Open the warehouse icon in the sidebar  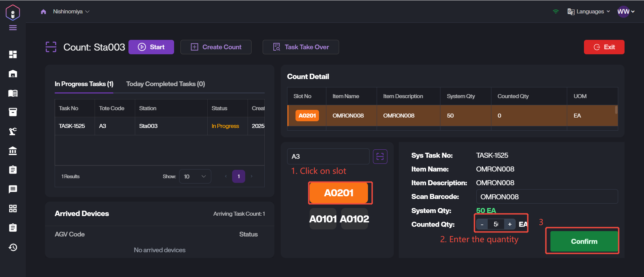coord(13,74)
